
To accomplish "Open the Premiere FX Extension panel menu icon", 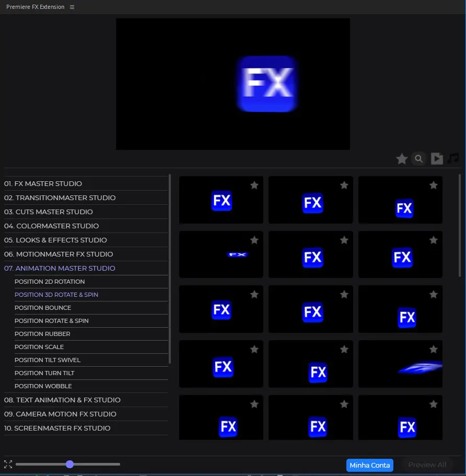I will [x=72, y=7].
